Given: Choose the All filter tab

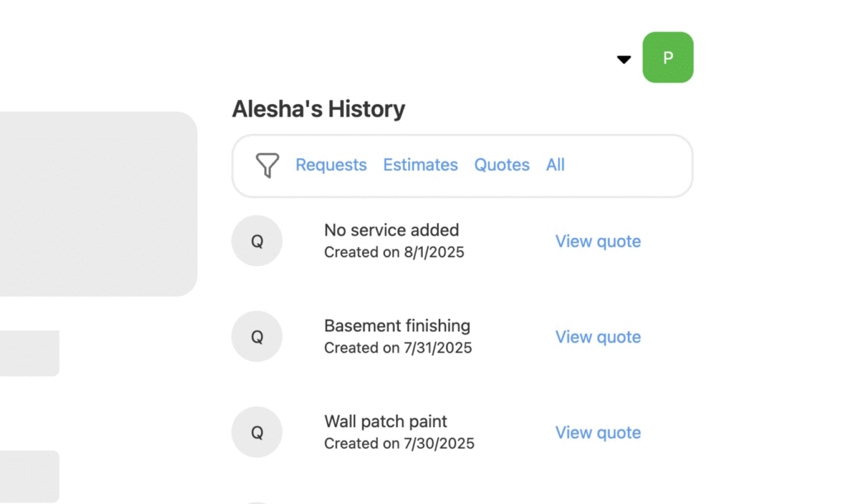Looking at the screenshot, I should (555, 165).
